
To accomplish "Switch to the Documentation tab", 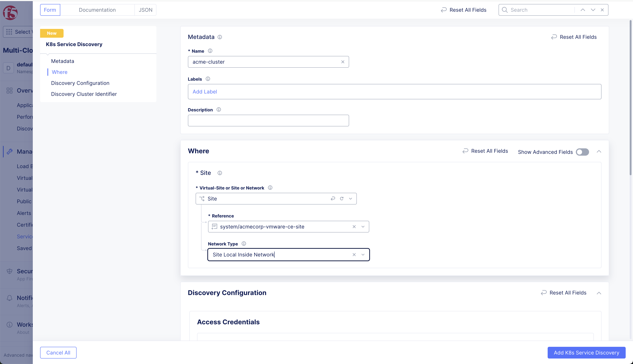I will pos(97,10).
